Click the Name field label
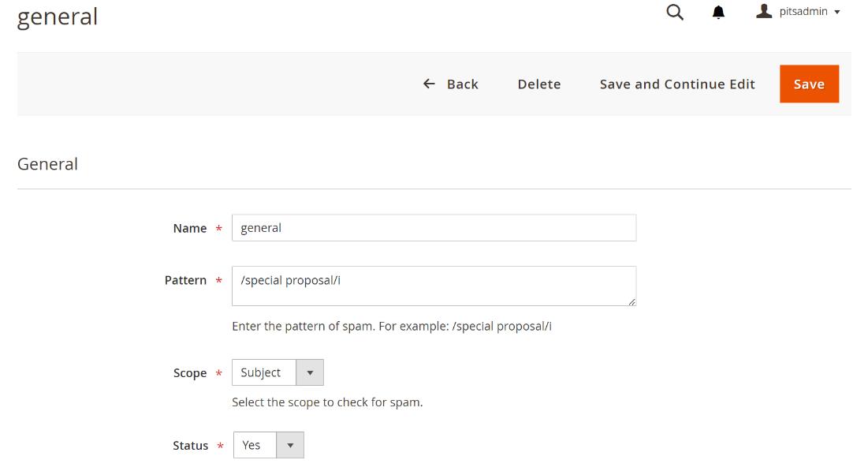The width and height of the screenshot is (868, 471). pos(189,228)
